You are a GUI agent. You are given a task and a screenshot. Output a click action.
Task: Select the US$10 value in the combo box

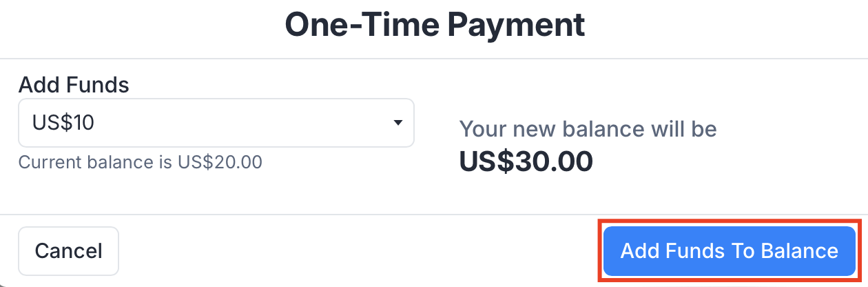pyautogui.click(x=63, y=123)
